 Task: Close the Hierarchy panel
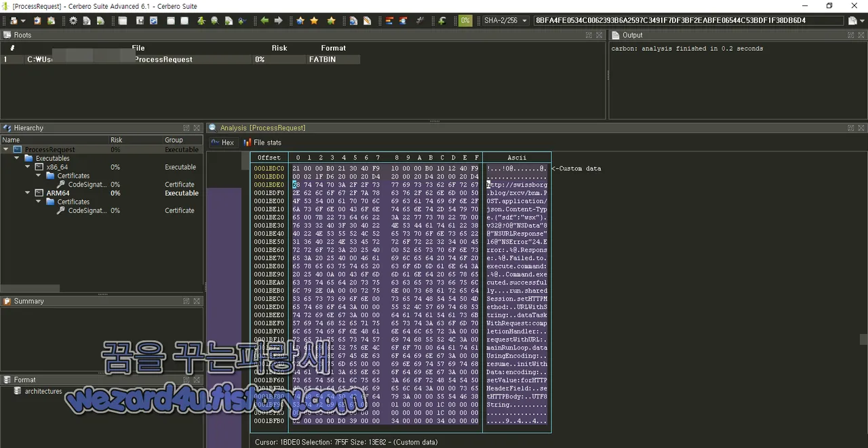click(197, 128)
